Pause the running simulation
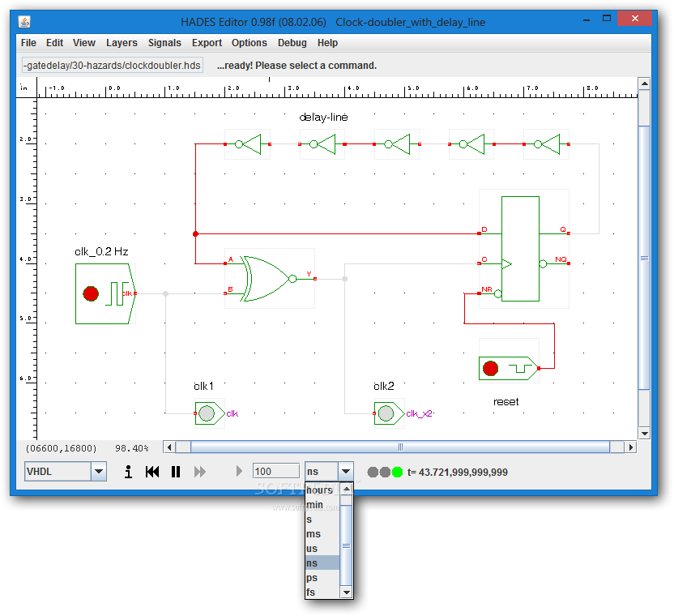674x616 pixels. 175,472
